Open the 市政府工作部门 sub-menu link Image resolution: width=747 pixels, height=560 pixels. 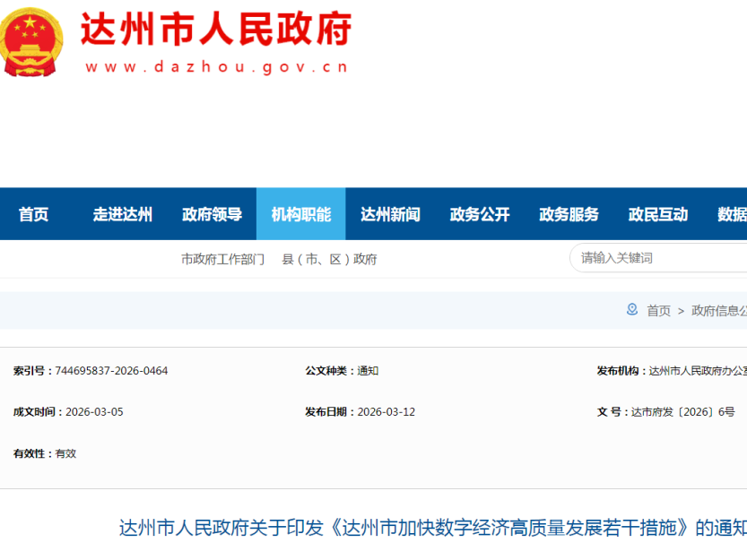tap(223, 259)
